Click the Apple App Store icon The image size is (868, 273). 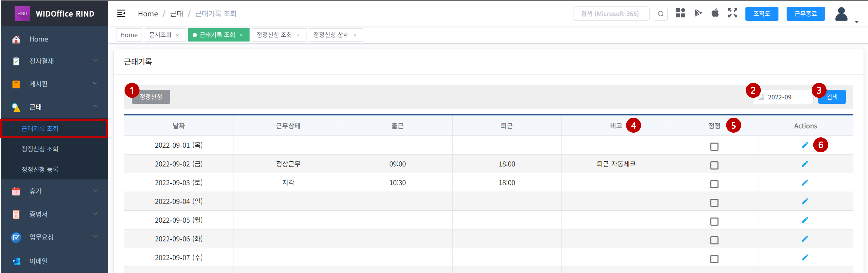coord(715,13)
